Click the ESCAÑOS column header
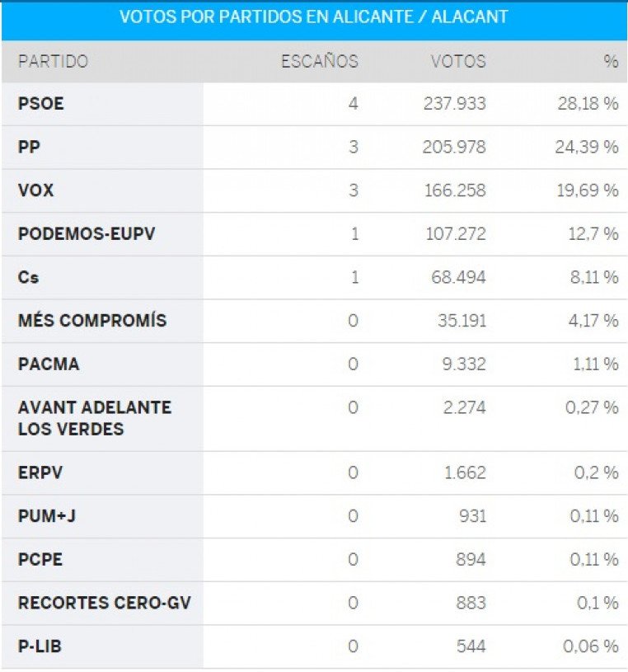 coord(320,62)
